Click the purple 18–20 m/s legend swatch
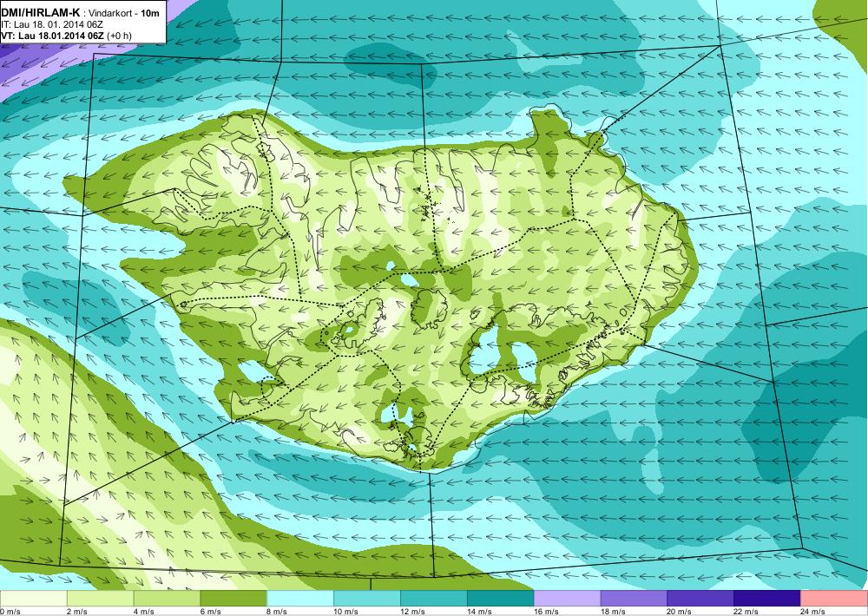 click(634, 599)
